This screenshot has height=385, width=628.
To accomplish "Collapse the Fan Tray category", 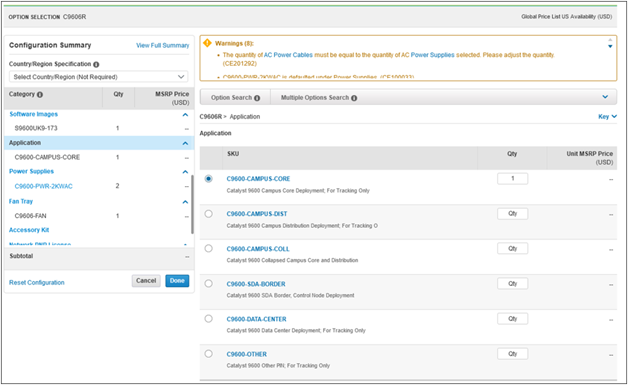I will (x=185, y=202).
